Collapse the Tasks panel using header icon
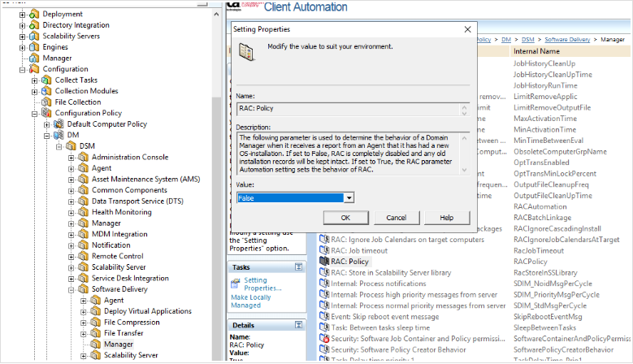Image resolution: width=633 pixels, height=364 pixels. [x=298, y=266]
